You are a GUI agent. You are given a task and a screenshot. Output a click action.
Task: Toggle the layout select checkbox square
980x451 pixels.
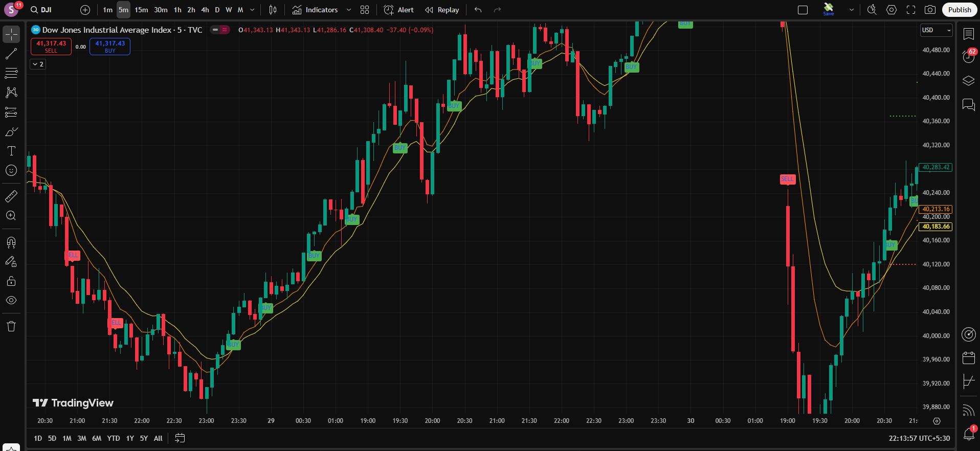(803, 10)
